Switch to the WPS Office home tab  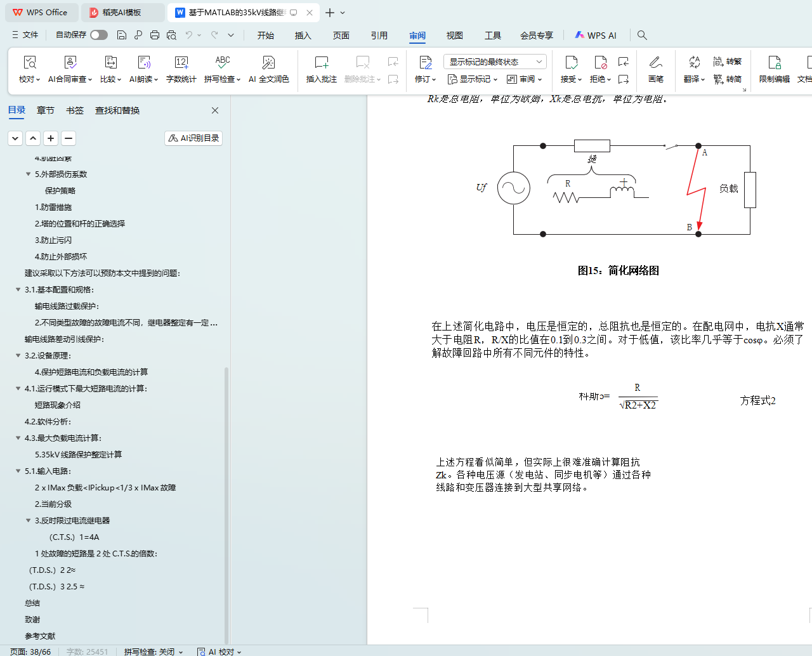coord(42,13)
